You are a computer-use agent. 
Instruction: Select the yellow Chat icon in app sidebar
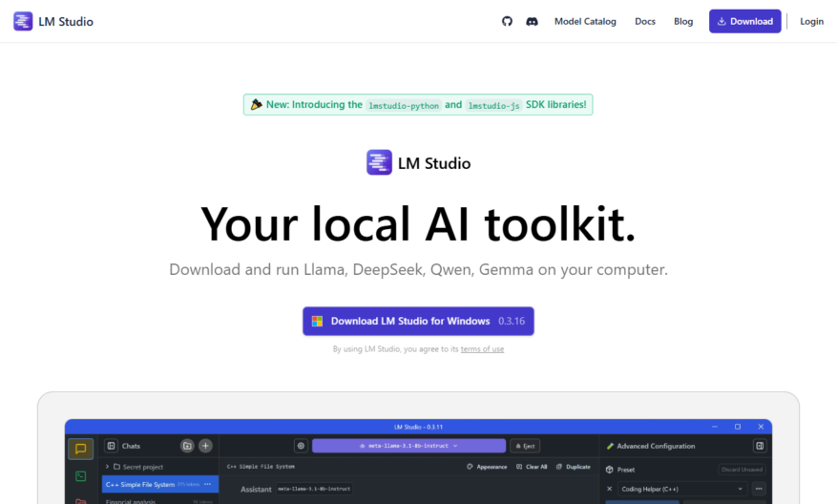click(80, 449)
